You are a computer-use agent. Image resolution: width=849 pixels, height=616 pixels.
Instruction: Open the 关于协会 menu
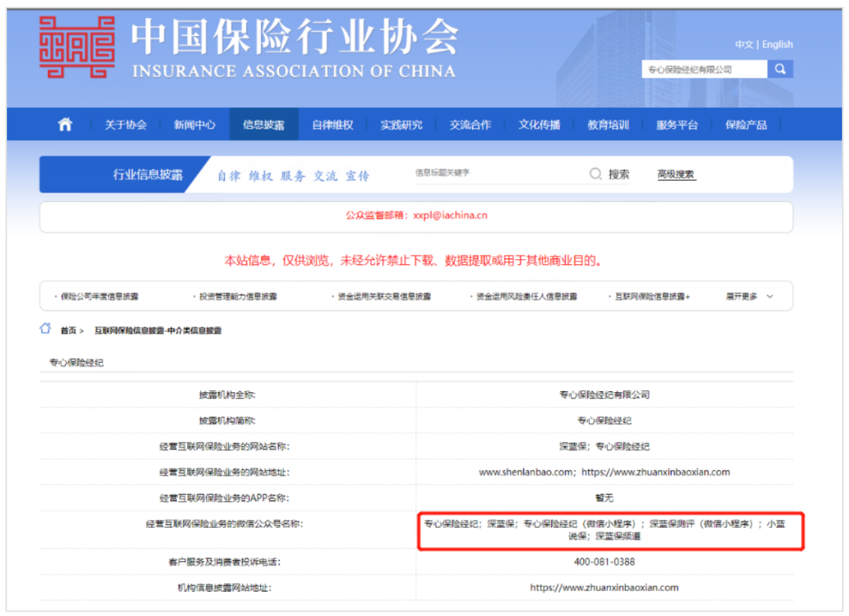point(126,125)
